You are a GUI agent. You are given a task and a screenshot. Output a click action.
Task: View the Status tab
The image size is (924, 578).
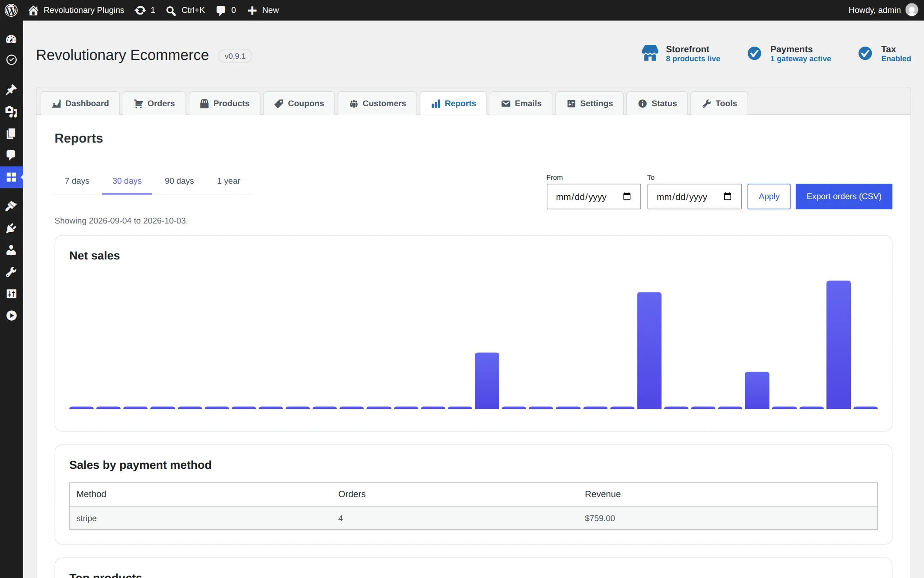(x=657, y=103)
